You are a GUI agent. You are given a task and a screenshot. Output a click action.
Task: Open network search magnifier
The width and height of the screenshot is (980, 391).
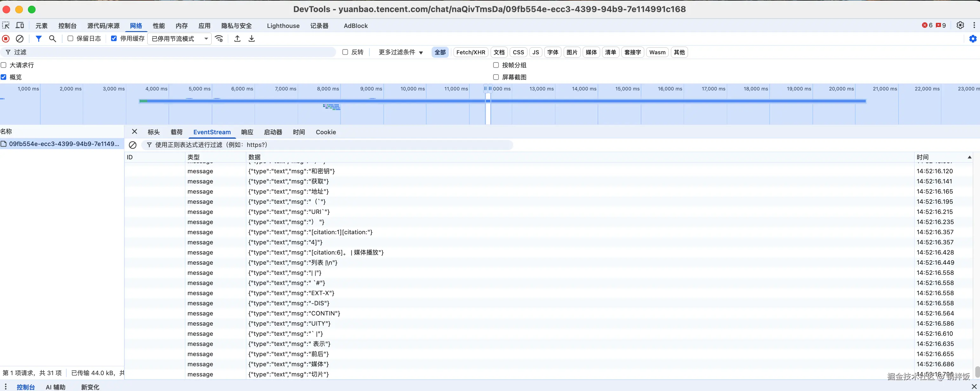point(52,39)
